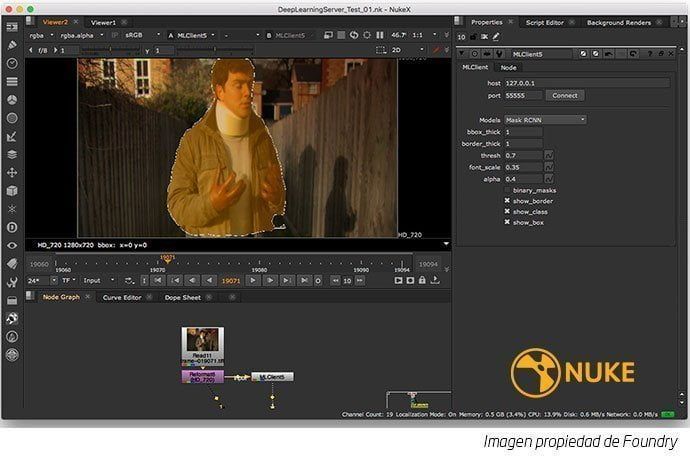
Task: Click the viewer pause updates icon
Action: coord(380,35)
